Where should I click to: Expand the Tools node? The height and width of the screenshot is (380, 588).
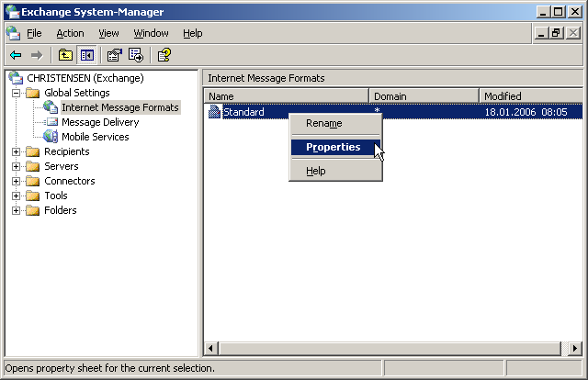pos(17,196)
